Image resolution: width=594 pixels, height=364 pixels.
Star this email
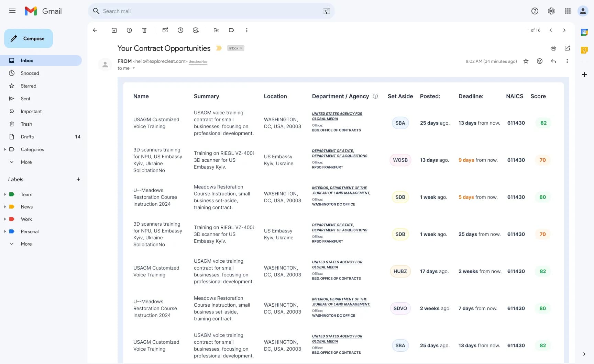[x=526, y=61]
